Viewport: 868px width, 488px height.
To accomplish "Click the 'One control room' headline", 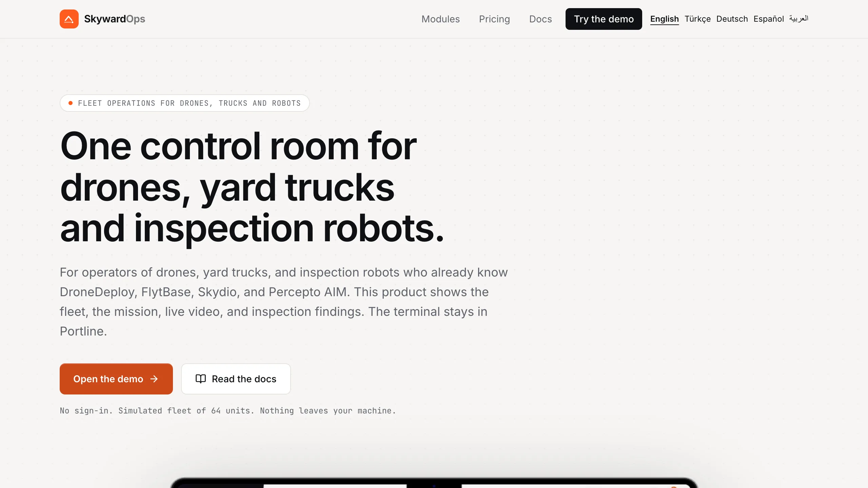I will (252, 187).
